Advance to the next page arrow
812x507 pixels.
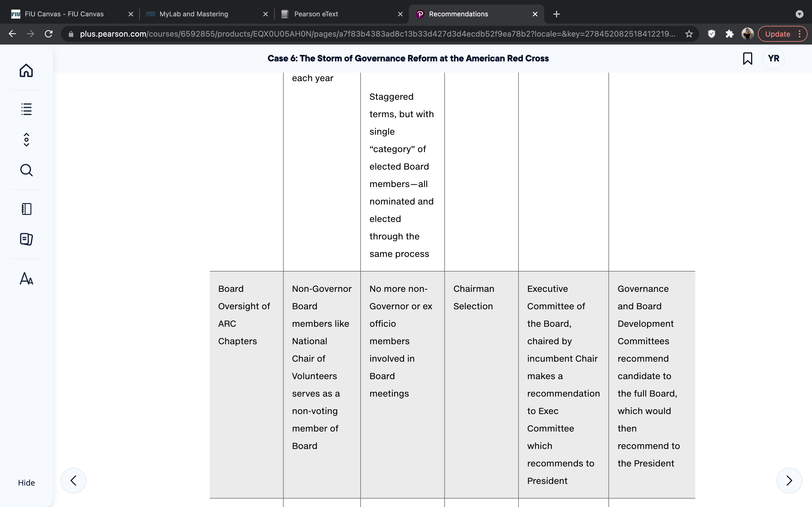tap(789, 481)
